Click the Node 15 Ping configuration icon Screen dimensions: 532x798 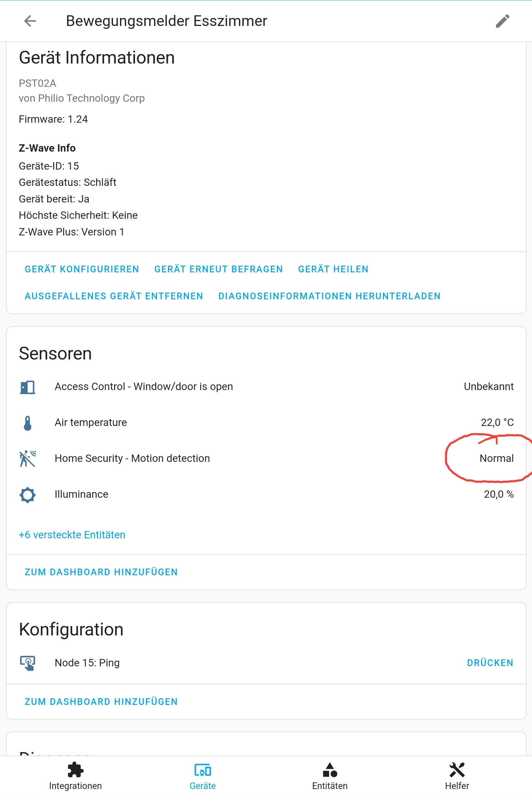28,662
